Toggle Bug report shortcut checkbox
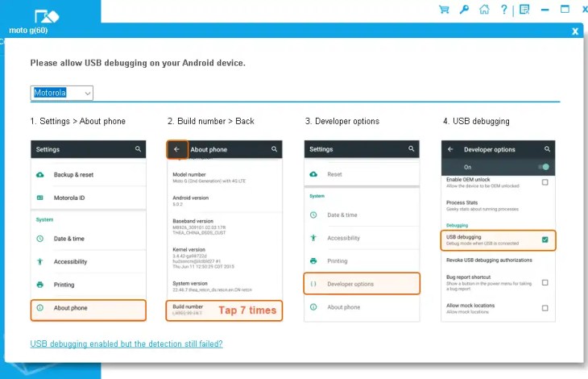The width and height of the screenshot is (588, 379). (x=545, y=282)
